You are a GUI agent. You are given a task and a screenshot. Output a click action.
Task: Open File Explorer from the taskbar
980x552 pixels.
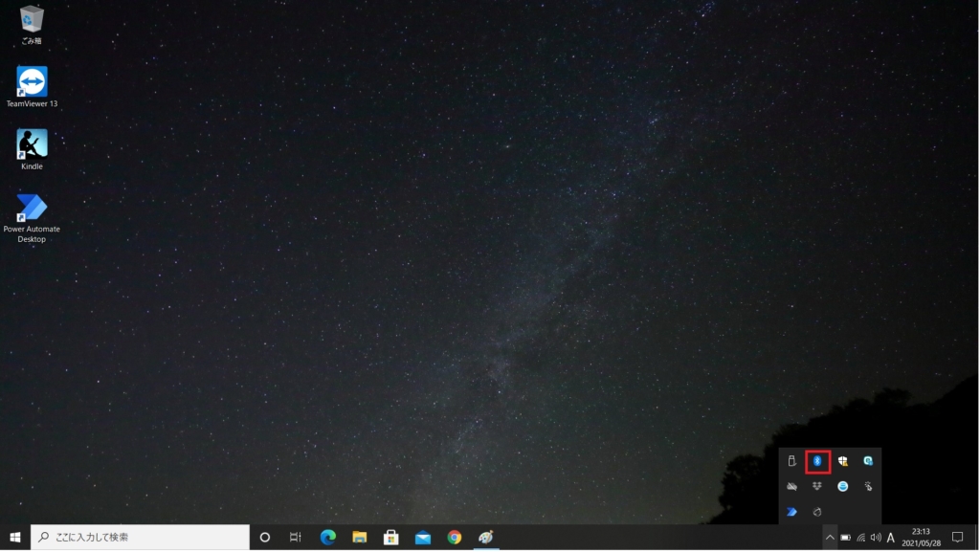point(360,538)
